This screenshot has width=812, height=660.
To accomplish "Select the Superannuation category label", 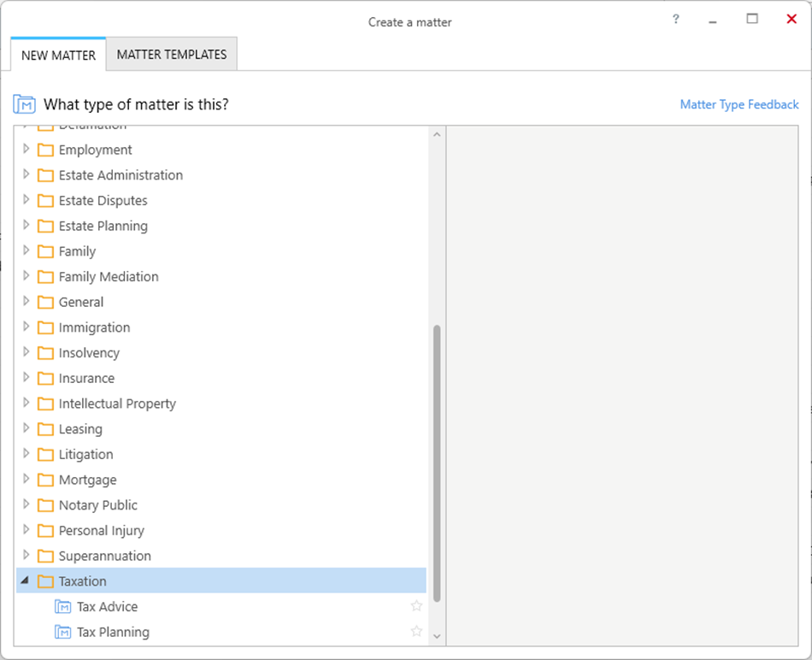I will coord(104,556).
